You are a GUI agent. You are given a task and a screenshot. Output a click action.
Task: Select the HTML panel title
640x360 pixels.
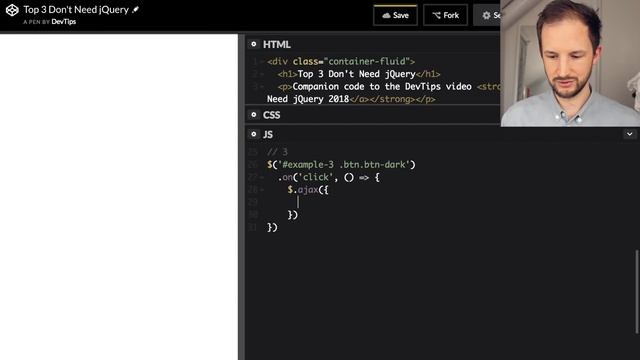coord(277,44)
